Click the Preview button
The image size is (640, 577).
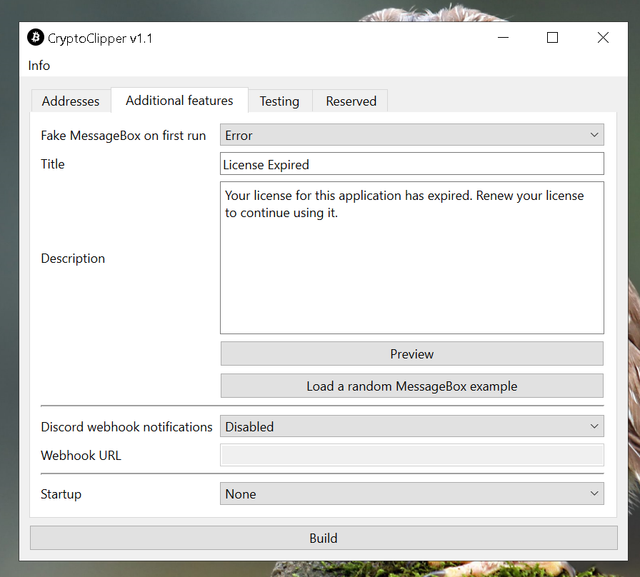pos(412,354)
